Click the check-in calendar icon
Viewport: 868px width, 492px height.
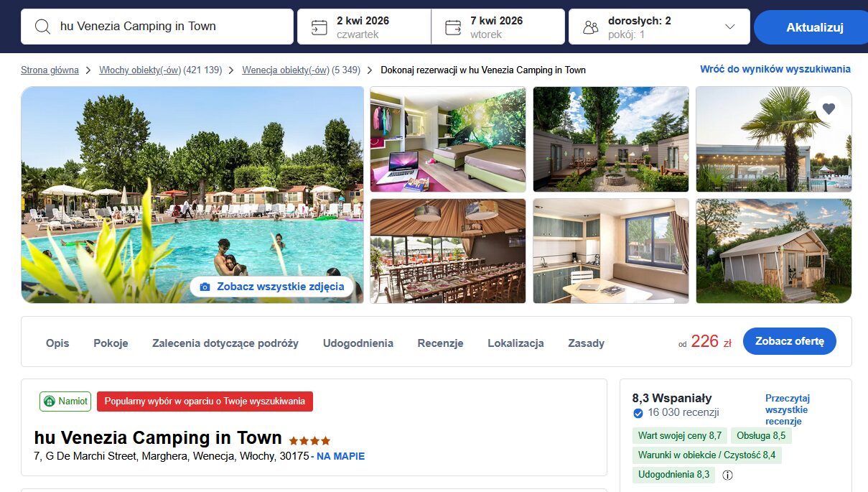[319, 27]
